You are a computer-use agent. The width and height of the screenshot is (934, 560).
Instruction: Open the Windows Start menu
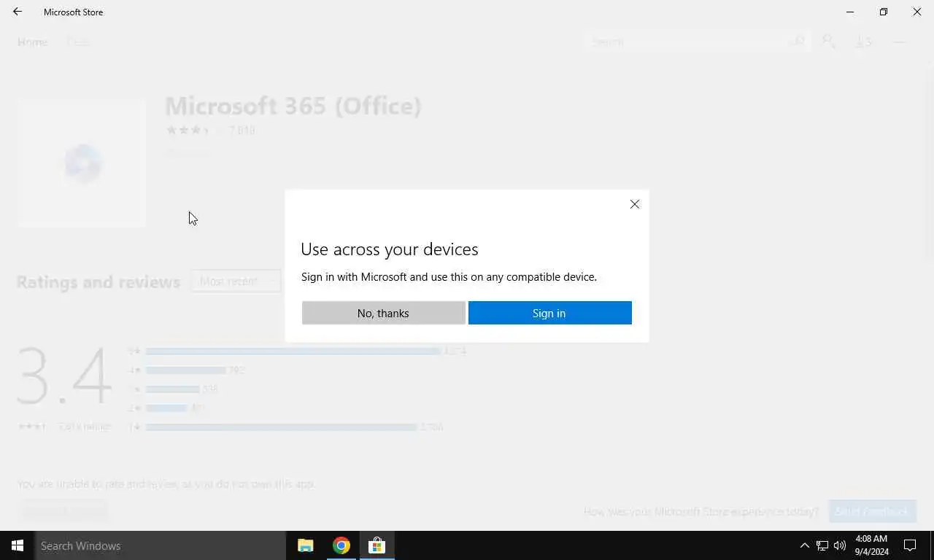tap(18, 545)
